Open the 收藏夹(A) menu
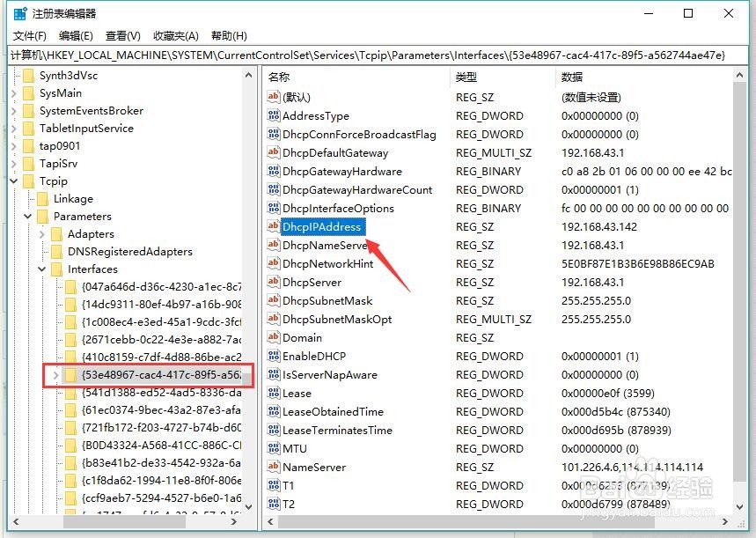The height and width of the screenshot is (538, 756). [175, 36]
